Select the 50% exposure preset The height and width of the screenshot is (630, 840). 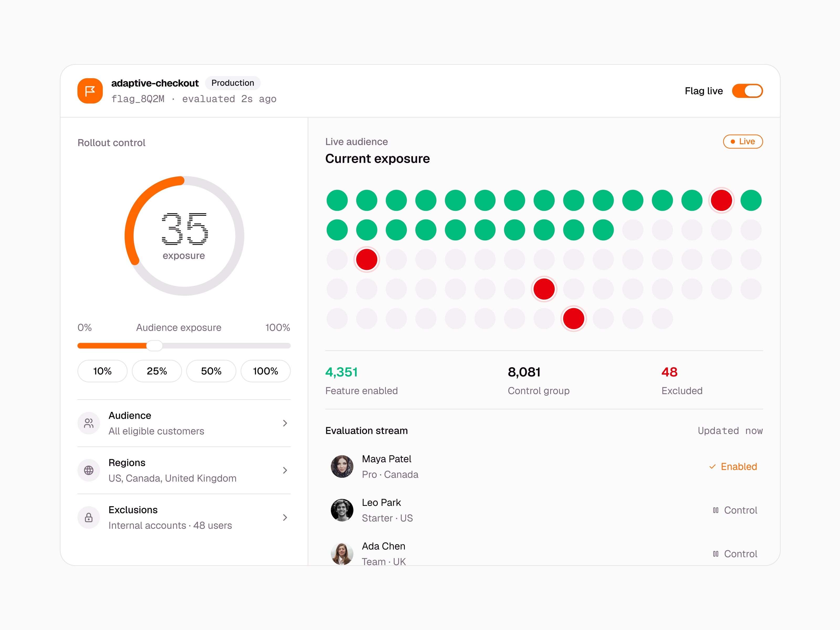(x=211, y=371)
